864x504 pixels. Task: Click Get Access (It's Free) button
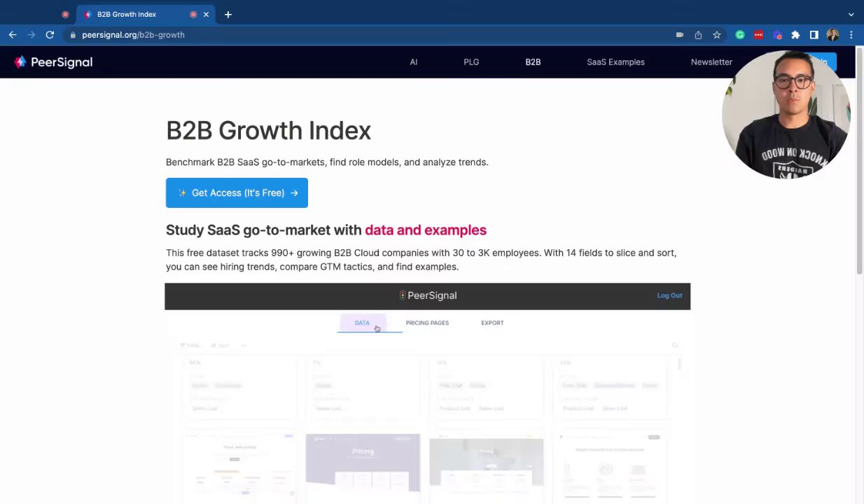pos(237,192)
